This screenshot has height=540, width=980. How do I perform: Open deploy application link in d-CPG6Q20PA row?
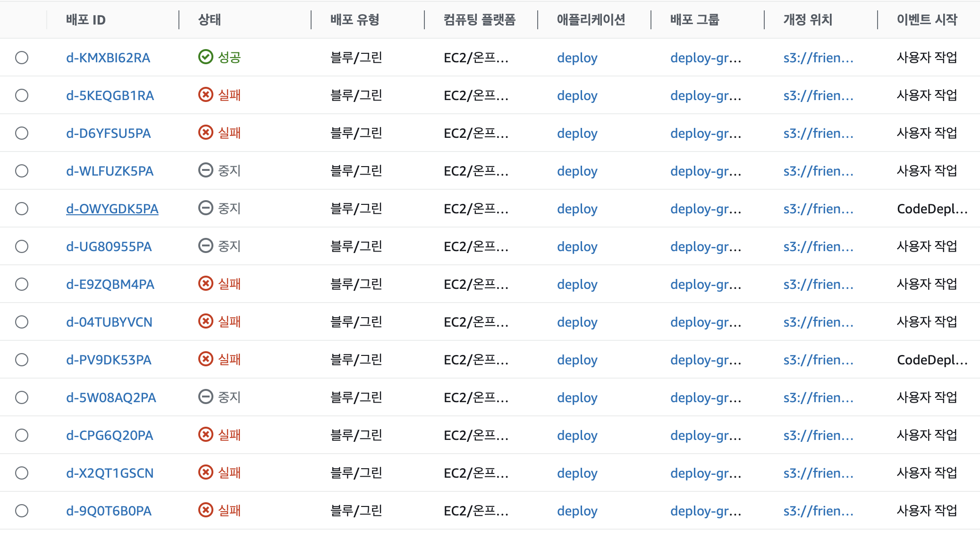pos(577,435)
